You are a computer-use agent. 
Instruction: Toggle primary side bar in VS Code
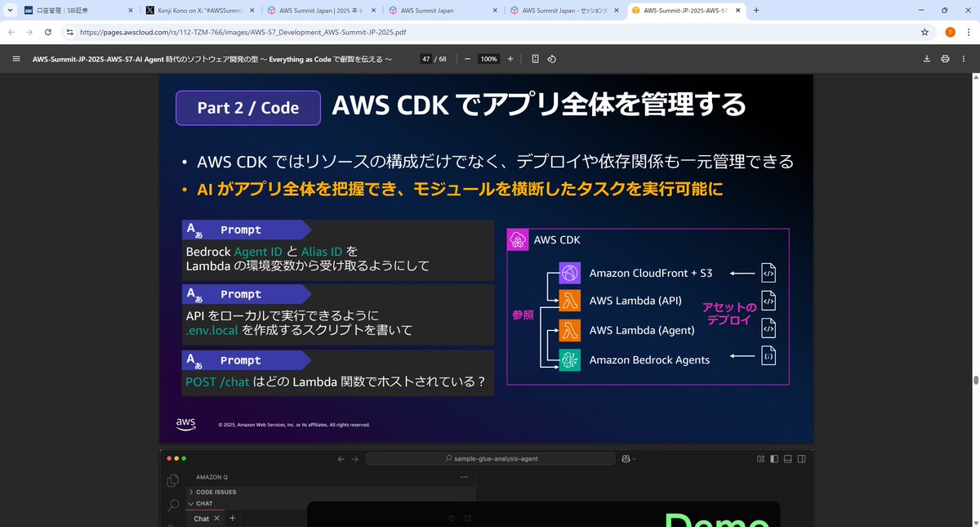tap(774, 458)
